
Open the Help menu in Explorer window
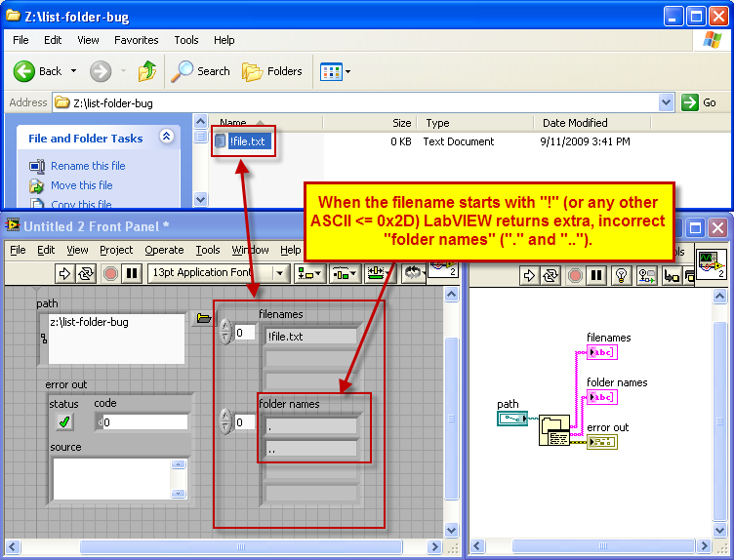coord(224,40)
